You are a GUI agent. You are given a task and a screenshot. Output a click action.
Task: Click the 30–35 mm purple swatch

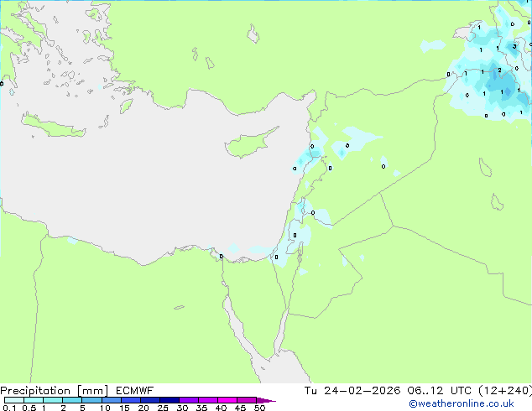pos(188,400)
